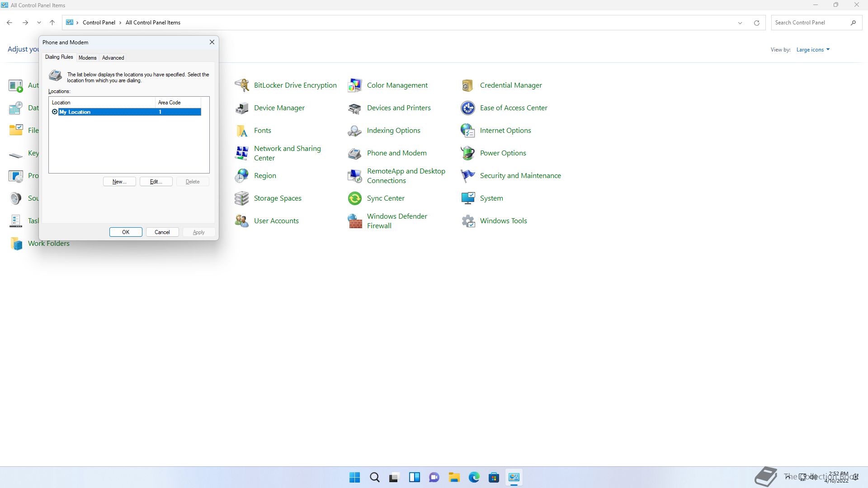The height and width of the screenshot is (488, 868).
Task: Open Storage Spaces icon
Action: [x=242, y=198]
